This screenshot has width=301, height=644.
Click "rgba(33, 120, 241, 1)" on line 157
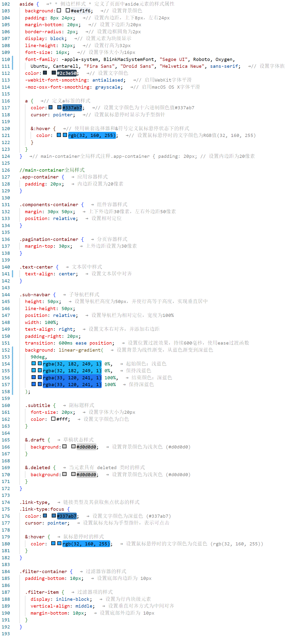pos(72,384)
